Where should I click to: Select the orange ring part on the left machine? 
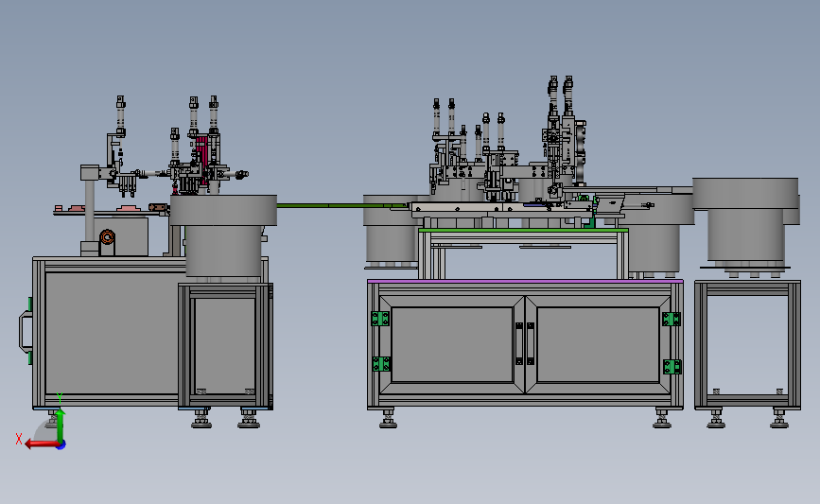[107, 236]
